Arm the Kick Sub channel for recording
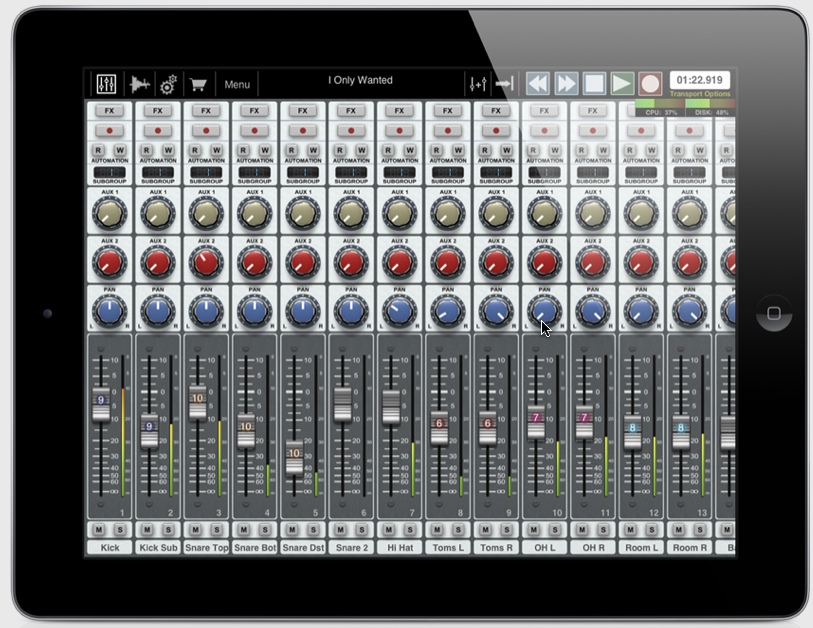The width and height of the screenshot is (813, 628). (158, 130)
